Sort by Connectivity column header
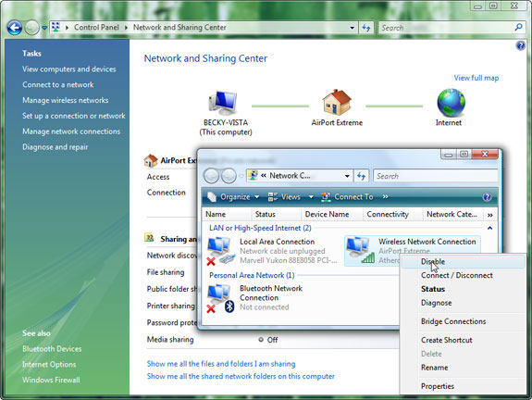 tap(393, 214)
